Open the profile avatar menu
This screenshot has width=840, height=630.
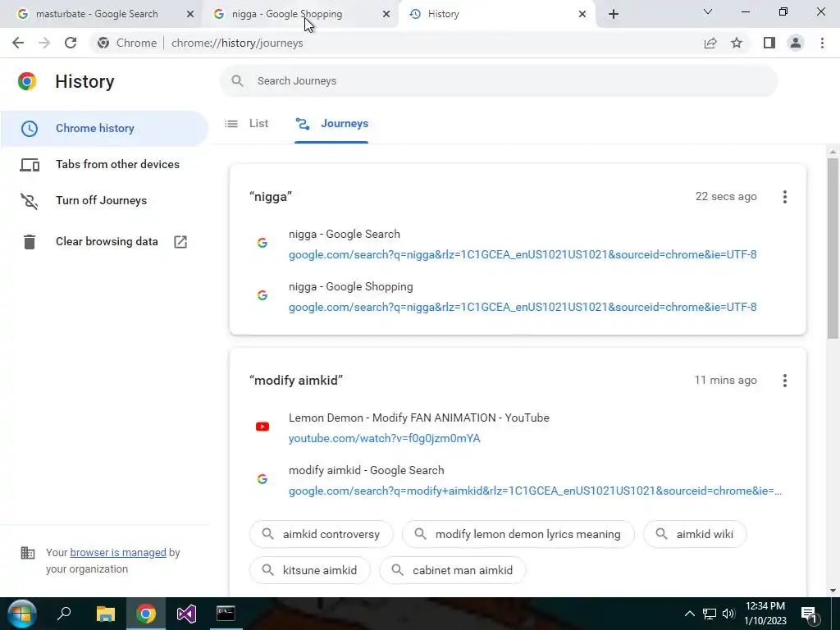pyautogui.click(x=796, y=43)
